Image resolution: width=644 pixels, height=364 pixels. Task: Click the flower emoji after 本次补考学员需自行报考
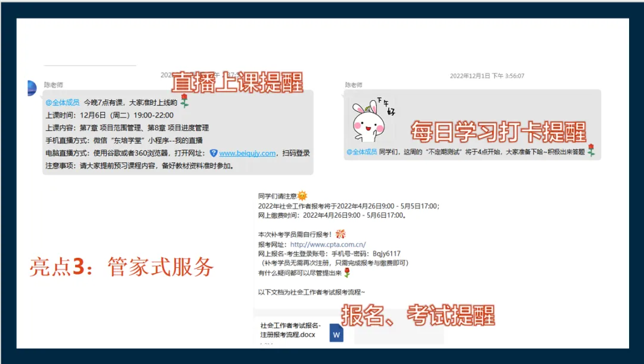tap(340, 234)
